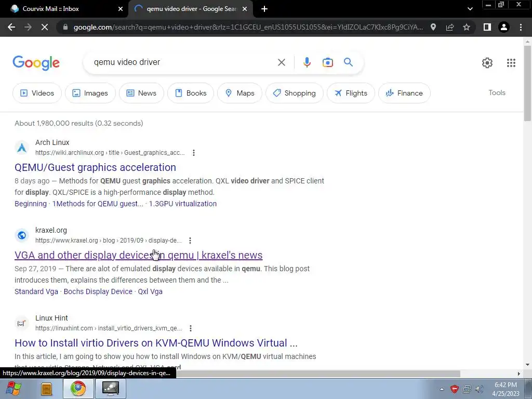
Task: Filter results by Books
Action: [191, 93]
